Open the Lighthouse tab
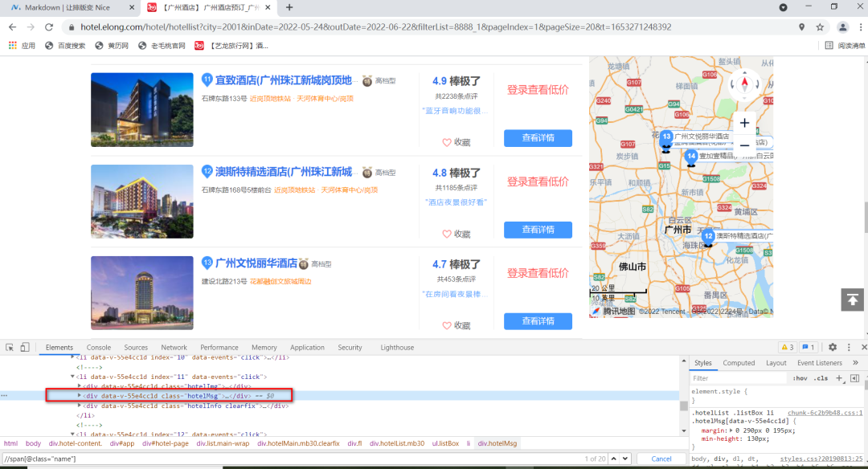868x469 pixels. [397, 347]
